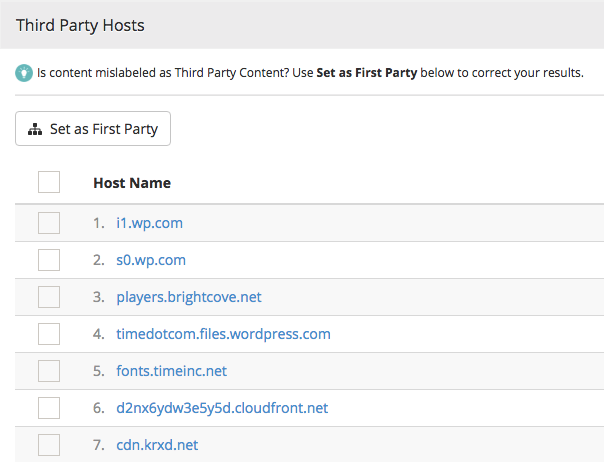
Task: Open the timedotcom.files.wordpress.com link
Action: click(223, 334)
